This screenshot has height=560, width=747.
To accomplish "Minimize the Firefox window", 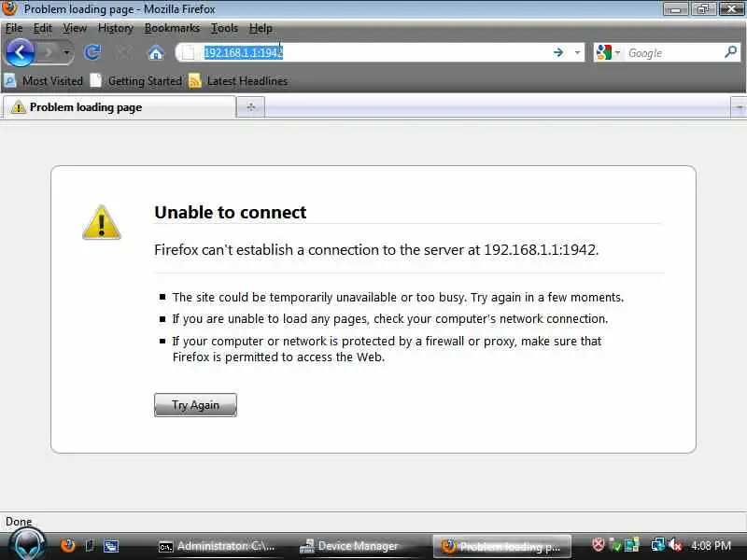I will pos(675,8).
